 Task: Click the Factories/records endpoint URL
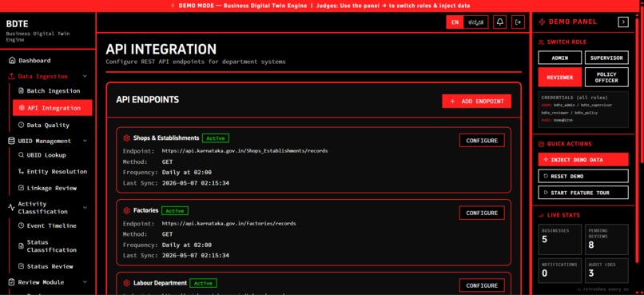[x=229, y=224]
